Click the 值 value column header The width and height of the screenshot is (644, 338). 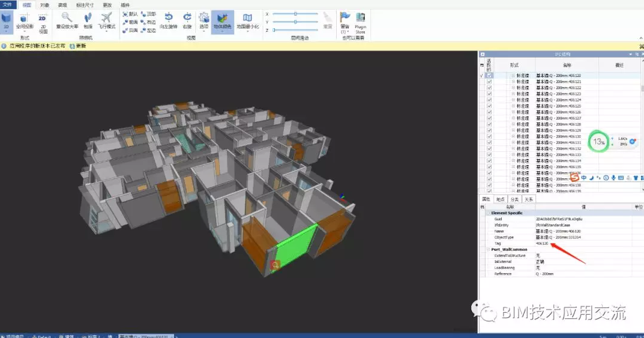[583, 207]
